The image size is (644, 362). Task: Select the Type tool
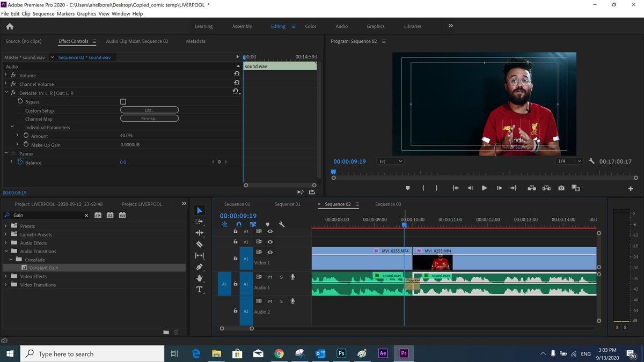click(199, 290)
